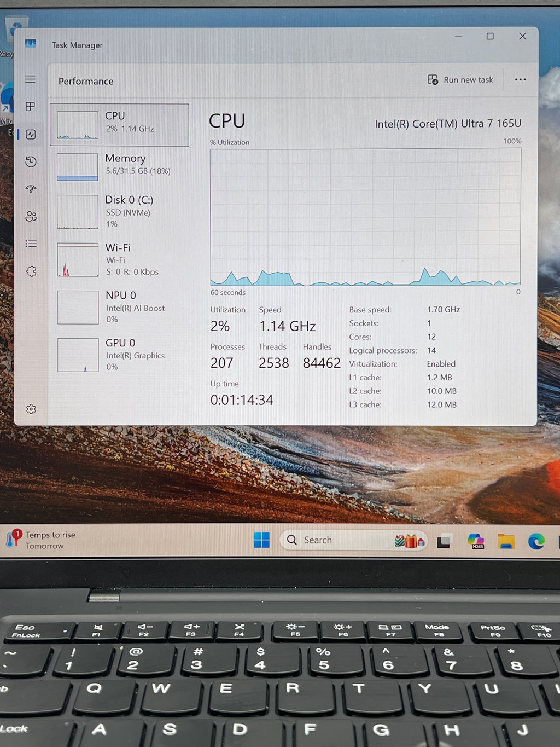
Task: Select the Memory performance item
Action: coord(119,166)
